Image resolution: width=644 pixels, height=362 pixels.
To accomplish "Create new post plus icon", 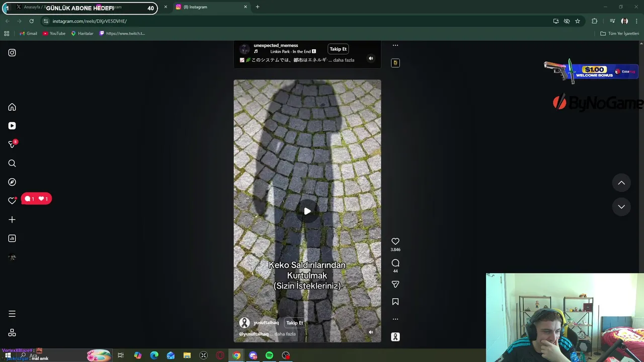I will 12,220.
